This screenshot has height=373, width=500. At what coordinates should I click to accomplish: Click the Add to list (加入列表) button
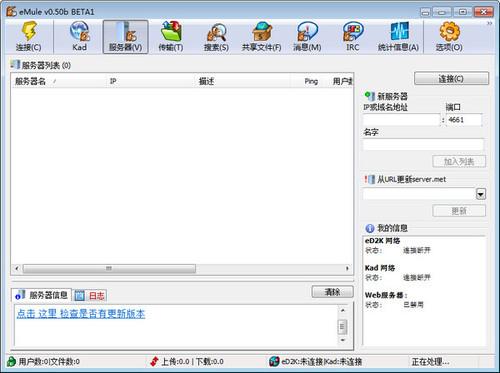(x=459, y=162)
